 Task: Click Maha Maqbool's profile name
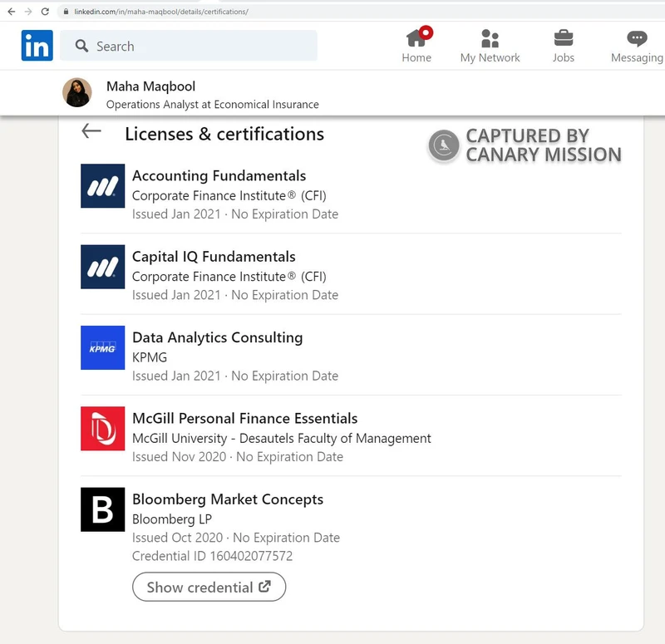150,86
